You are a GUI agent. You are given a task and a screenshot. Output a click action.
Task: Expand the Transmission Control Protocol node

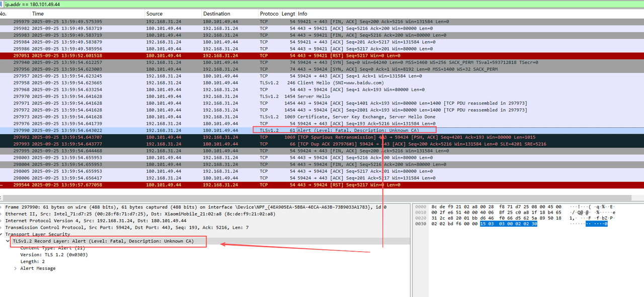3,228
